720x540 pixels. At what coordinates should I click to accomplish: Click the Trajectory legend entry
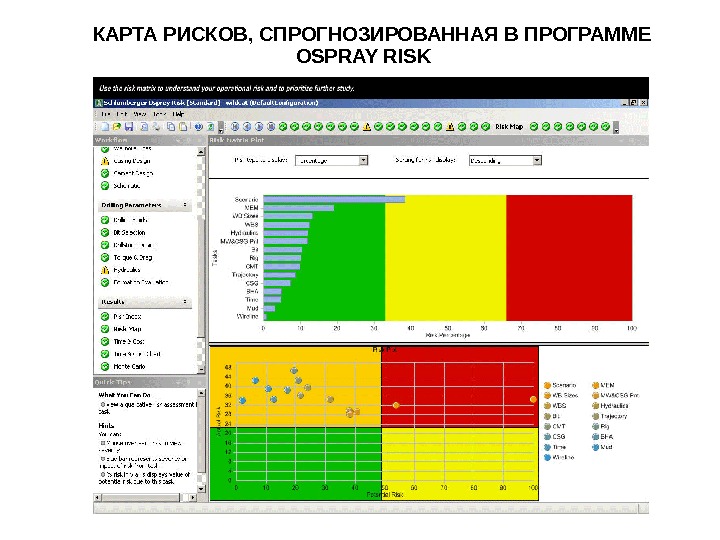[x=609, y=416]
